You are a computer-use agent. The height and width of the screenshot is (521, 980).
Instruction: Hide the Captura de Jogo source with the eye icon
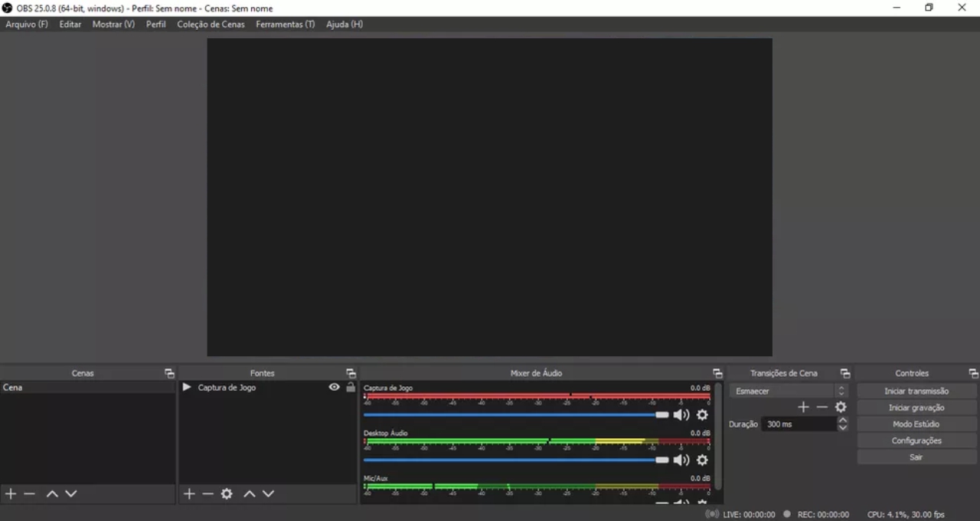pyautogui.click(x=334, y=387)
